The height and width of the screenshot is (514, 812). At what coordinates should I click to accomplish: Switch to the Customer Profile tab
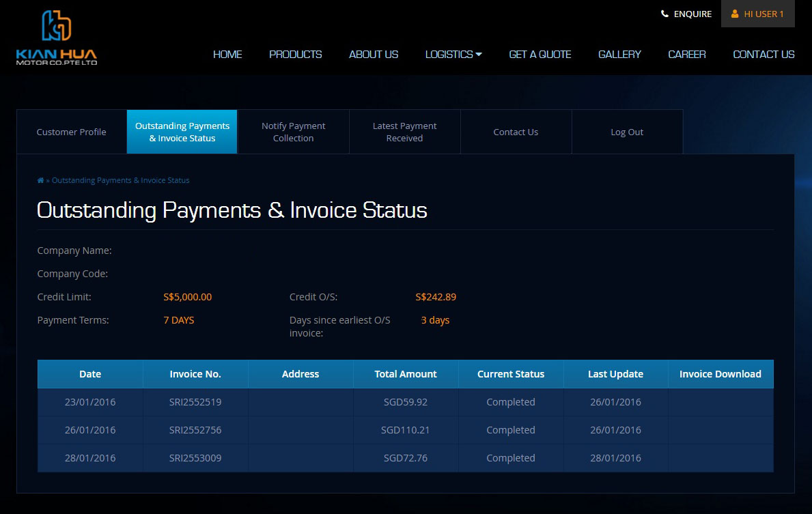(72, 132)
